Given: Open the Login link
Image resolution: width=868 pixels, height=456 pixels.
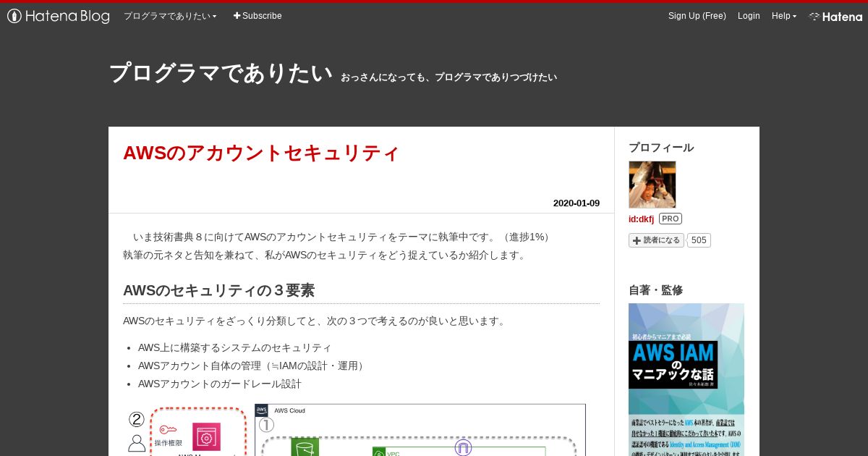Looking at the screenshot, I should point(749,16).
